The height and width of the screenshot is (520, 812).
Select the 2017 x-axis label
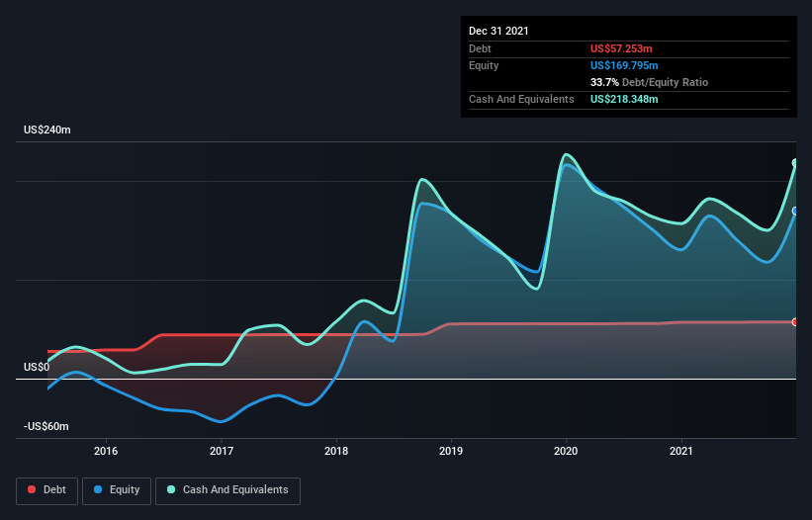(222, 451)
